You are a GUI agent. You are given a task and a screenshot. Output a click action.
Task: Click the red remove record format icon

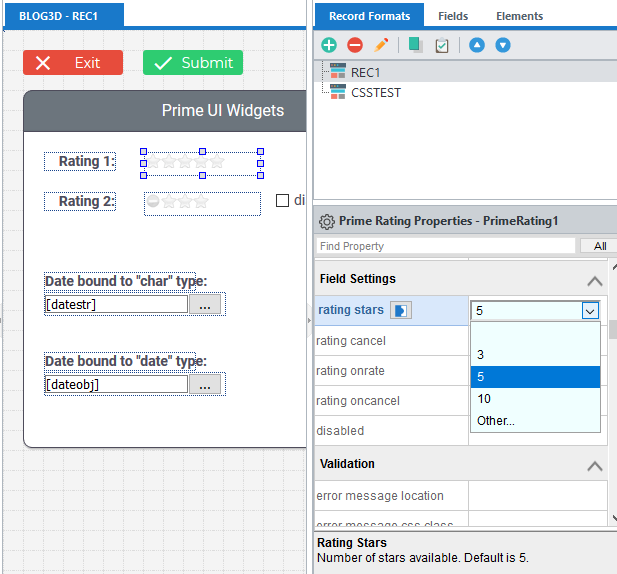[x=355, y=45]
